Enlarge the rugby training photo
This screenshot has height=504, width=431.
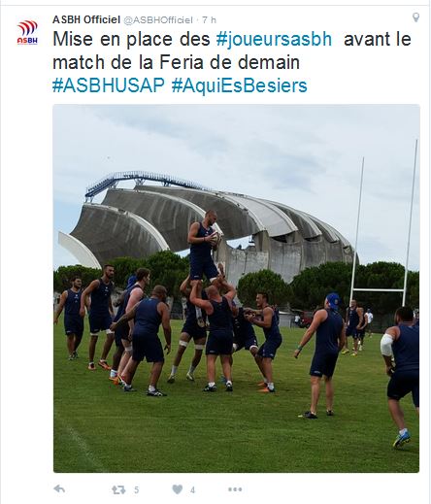pyautogui.click(x=236, y=288)
